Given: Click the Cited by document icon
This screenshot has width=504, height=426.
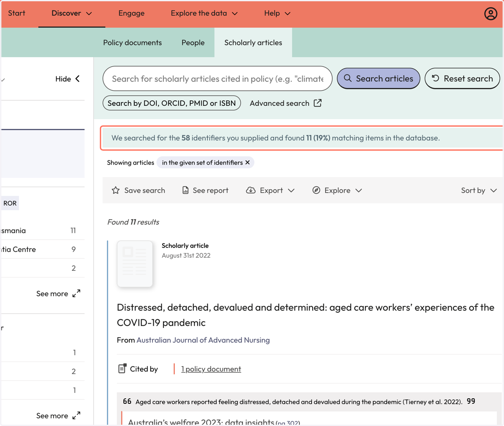Looking at the screenshot, I should coord(122,369).
